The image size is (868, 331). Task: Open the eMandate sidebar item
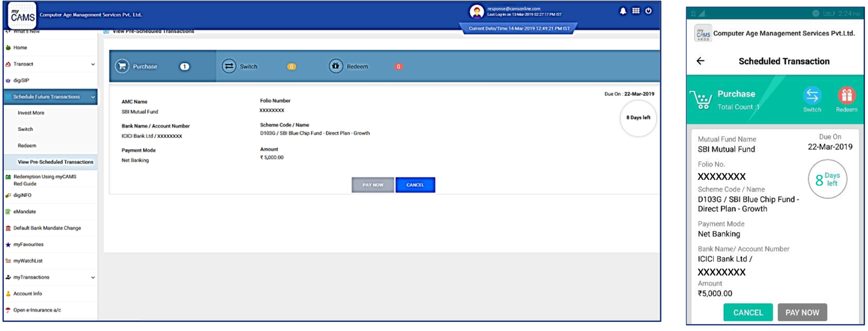pyautogui.click(x=24, y=212)
